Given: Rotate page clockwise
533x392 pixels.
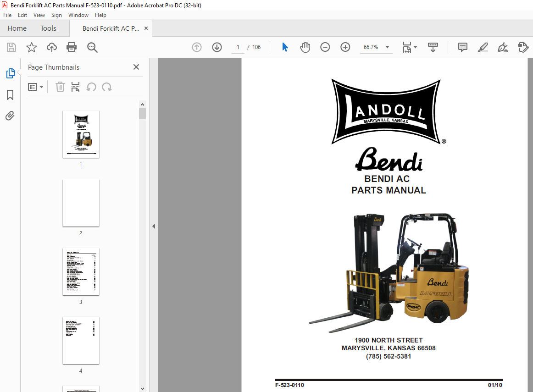Looking at the screenshot, I should (x=107, y=87).
